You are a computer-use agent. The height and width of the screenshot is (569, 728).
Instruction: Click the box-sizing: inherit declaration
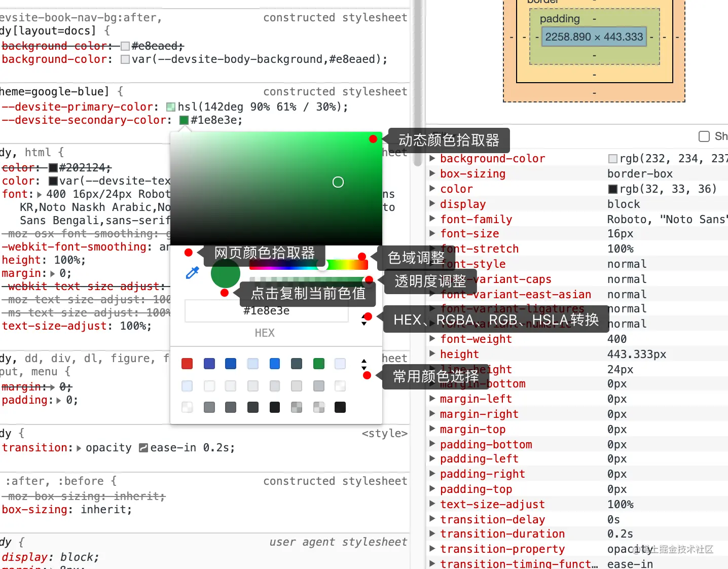click(67, 510)
